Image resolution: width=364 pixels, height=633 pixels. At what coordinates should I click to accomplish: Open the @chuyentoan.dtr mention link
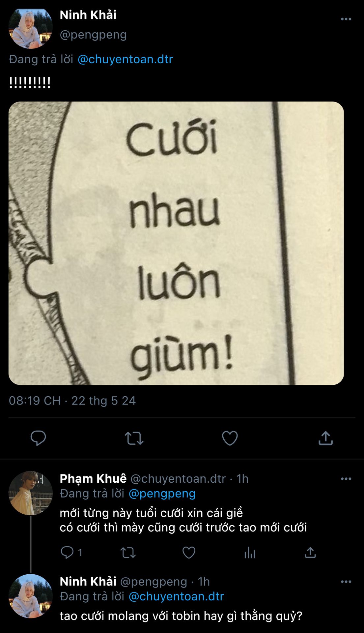125,59
